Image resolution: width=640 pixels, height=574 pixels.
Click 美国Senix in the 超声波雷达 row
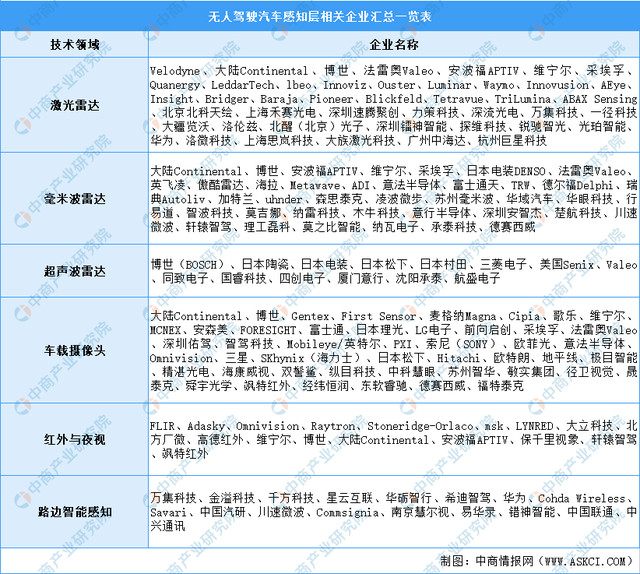point(567,265)
